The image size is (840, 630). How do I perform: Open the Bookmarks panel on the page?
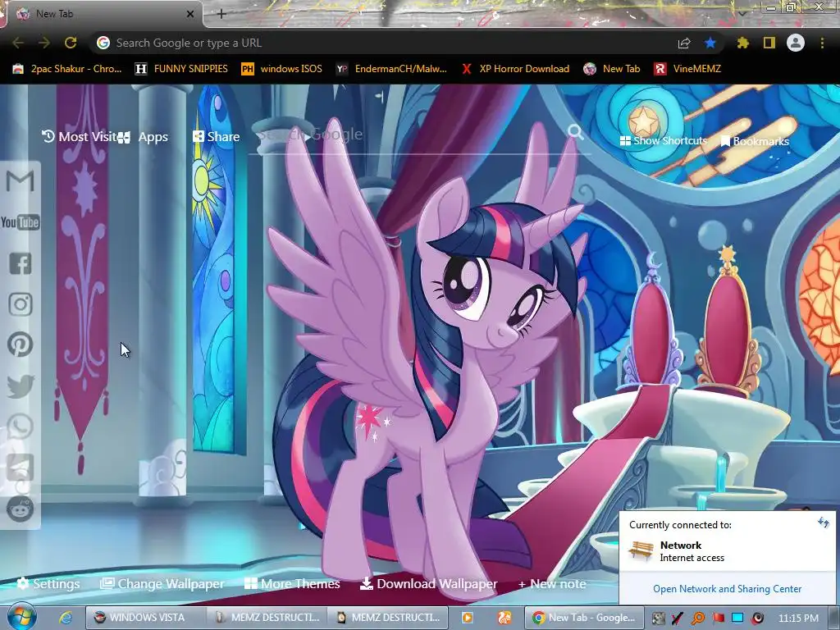(755, 141)
